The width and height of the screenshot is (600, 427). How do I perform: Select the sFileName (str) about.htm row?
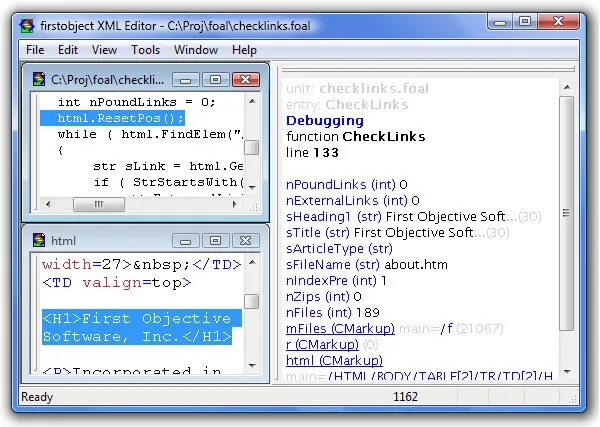367,265
